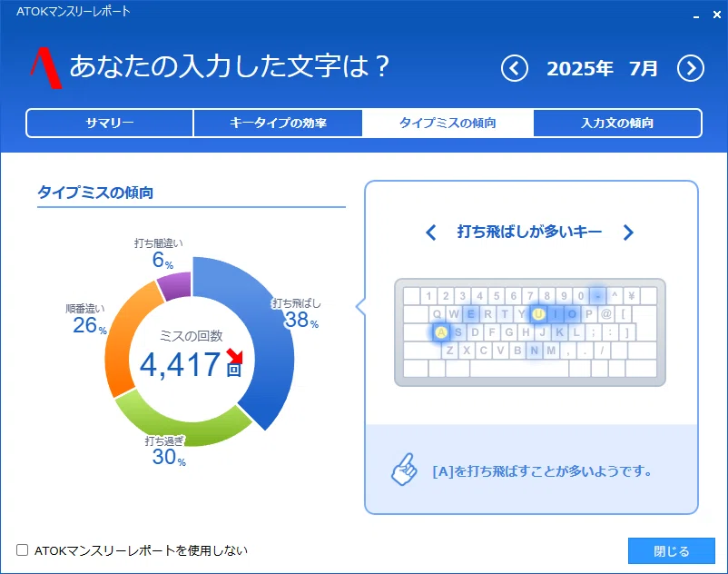This screenshot has height=574, width=728.
Task: Click the highlighted U key on keyboard
Action: pyautogui.click(x=538, y=314)
